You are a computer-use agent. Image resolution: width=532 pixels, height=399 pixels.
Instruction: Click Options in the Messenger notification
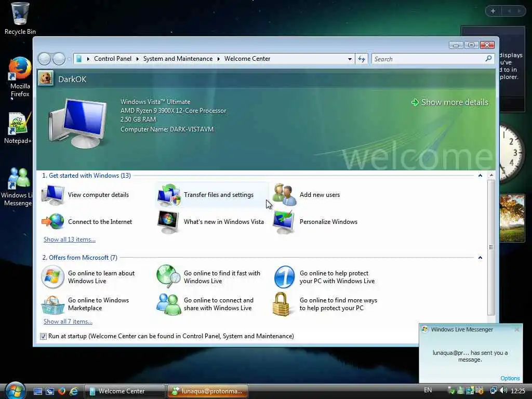[x=510, y=378]
